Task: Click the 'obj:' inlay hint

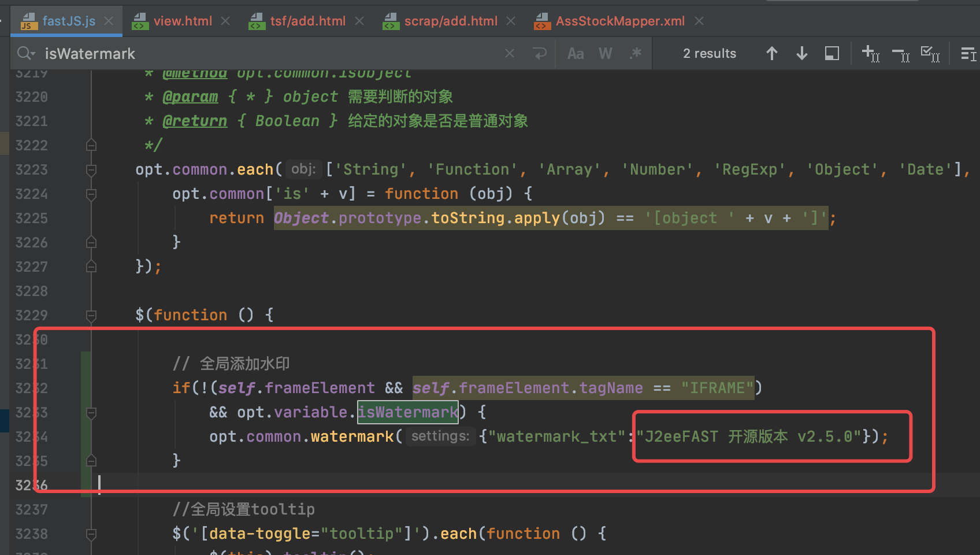Action: 303,169
